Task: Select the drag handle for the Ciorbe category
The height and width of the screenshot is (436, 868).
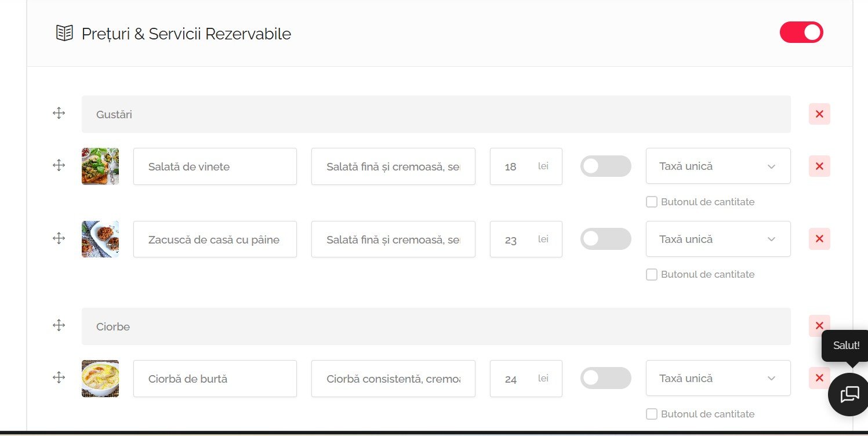Action: [59, 325]
